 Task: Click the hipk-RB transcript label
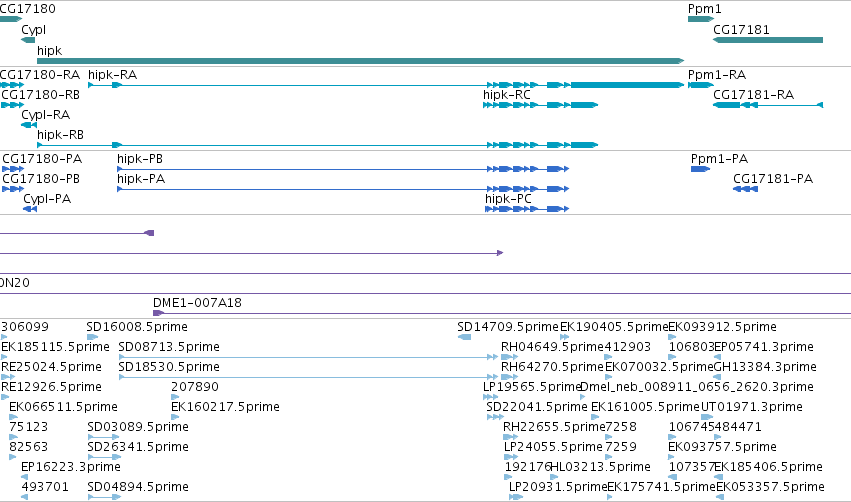(x=60, y=135)
